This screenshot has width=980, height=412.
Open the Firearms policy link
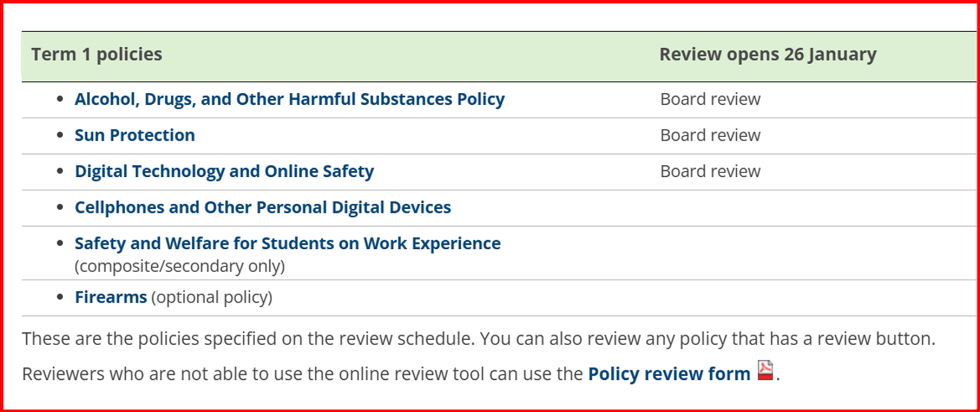[x=111, y=297]
